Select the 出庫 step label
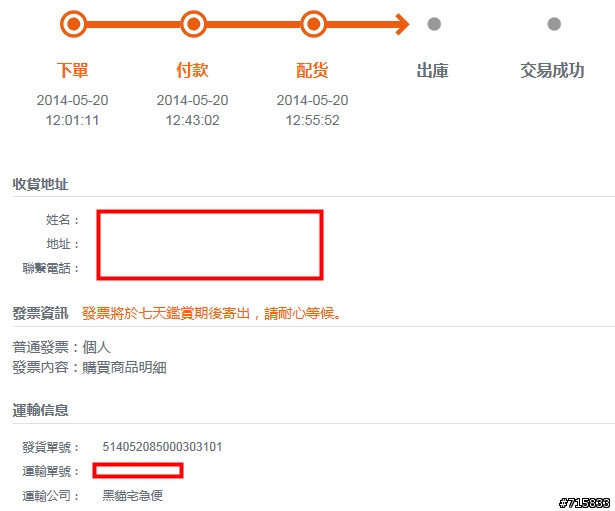Screen dimensions: 615x511 pos(432,71)
